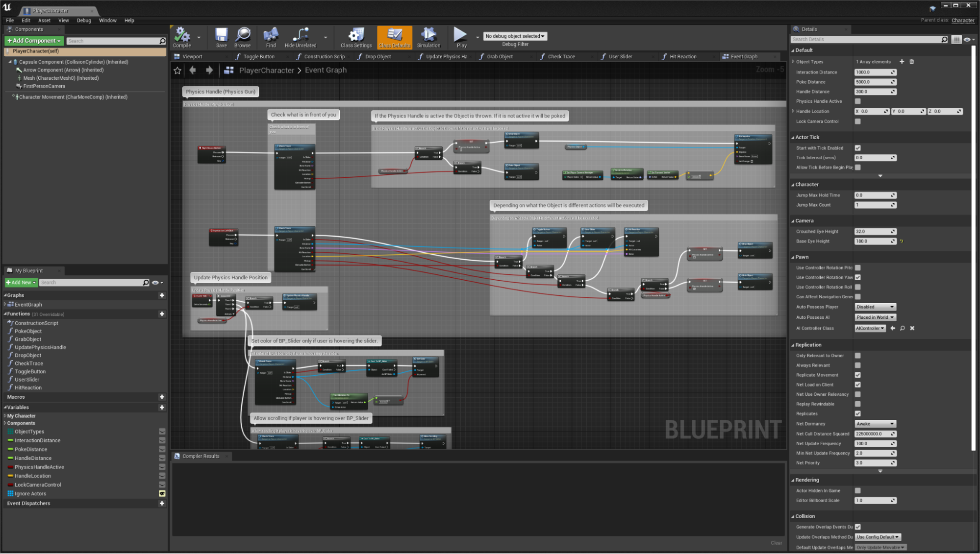Click the Search Details input field
The width and height of the screenshot is (980, 554).
(x=866, y=39)
